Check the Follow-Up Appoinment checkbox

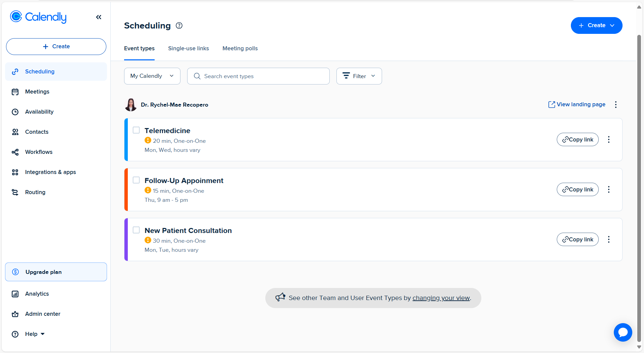[136, 180]
